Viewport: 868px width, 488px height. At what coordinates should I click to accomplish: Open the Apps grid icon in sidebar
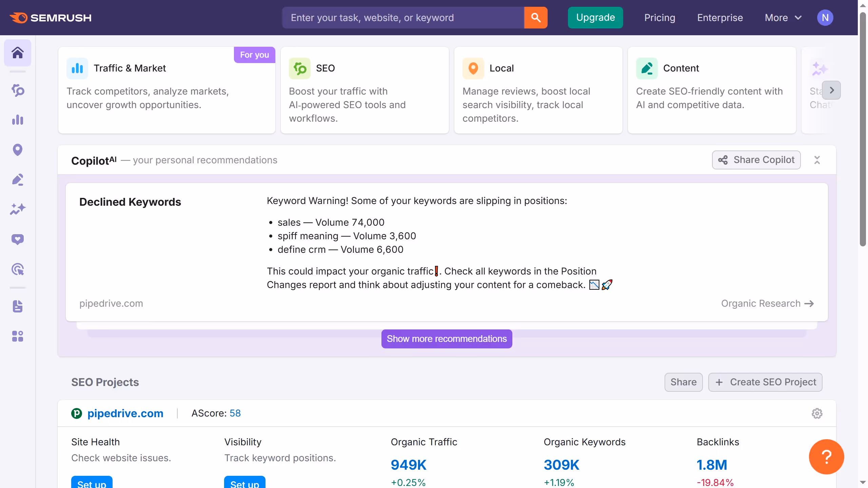point(18,336)
